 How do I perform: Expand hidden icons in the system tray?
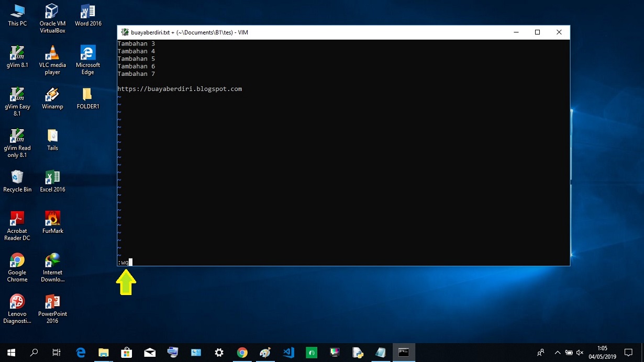click(558, 352)
